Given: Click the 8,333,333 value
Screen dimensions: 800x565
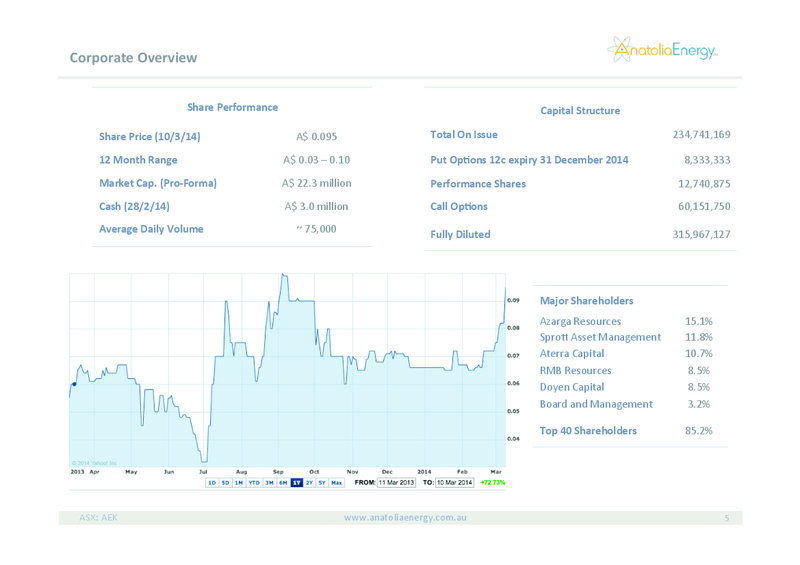Looking at the screenshot, I should pyautogui.click(x=707, y=160).
